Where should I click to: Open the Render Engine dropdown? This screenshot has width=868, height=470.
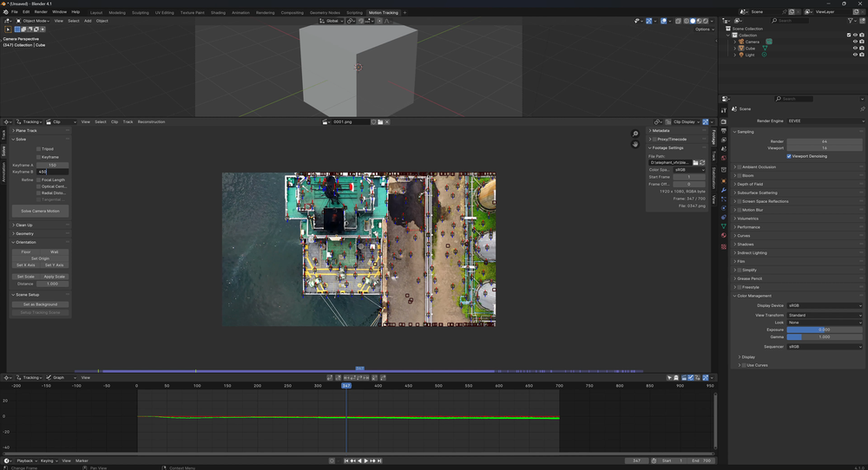click(824, 121)
